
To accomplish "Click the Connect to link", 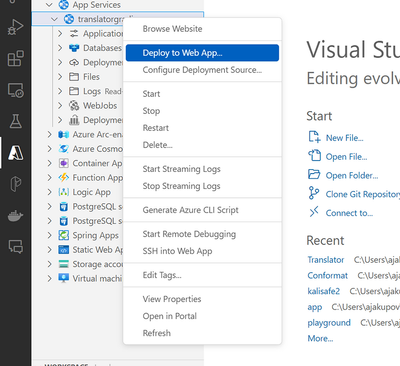I will coord(349,213).
